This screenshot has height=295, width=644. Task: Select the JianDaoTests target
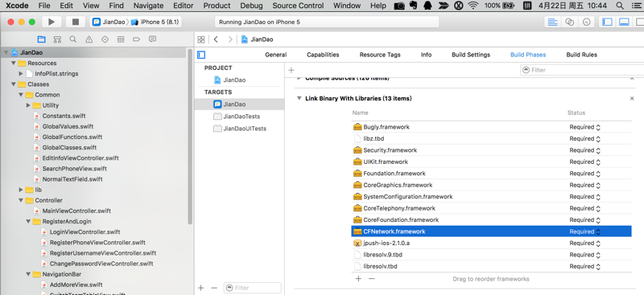242,117
